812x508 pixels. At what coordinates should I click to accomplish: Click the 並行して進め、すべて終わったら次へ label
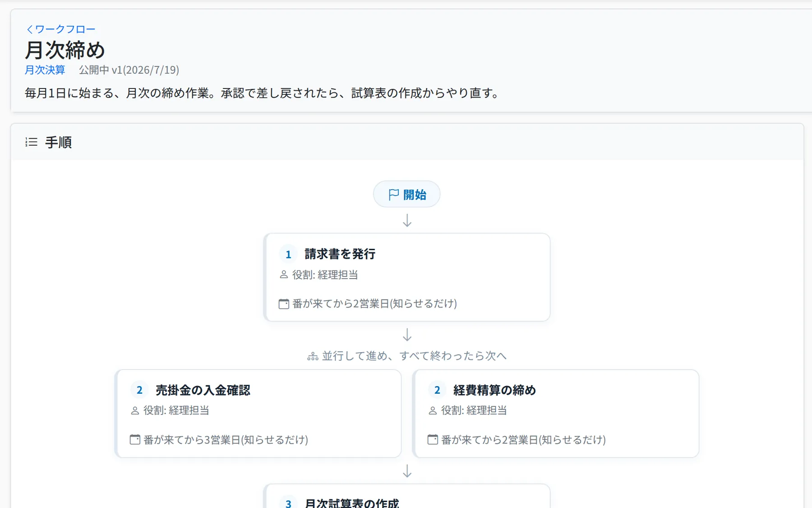(414, 356)
